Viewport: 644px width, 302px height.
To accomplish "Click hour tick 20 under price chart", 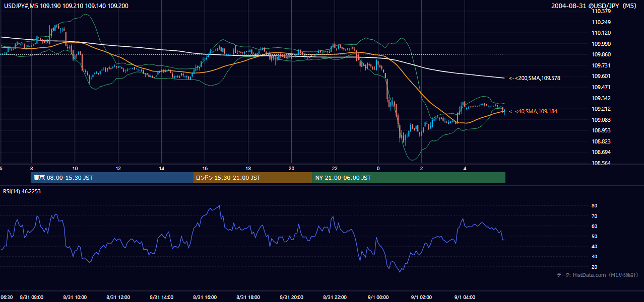I will pos(292,168).
